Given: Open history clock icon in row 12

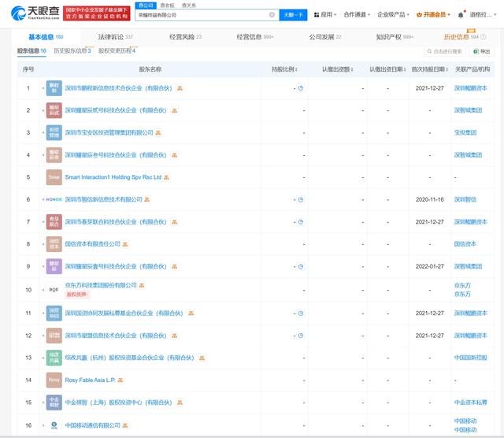Looking at the screenshot, I should [x=301, y=336].
